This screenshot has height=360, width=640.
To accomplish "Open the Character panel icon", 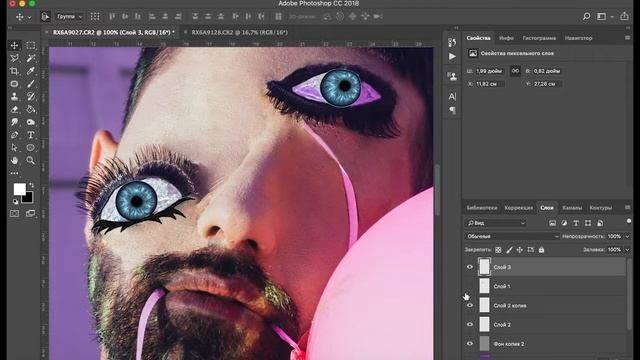I will pos(452,96).
